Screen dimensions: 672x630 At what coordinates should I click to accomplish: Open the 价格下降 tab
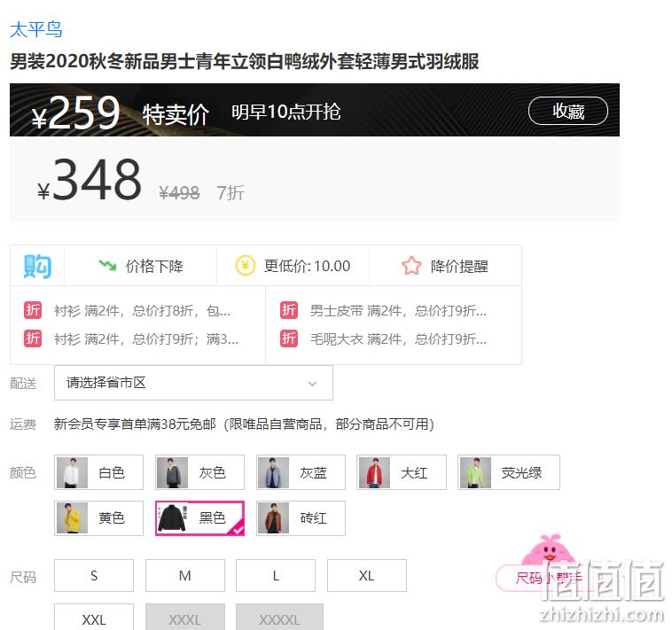click(x=141, y=266)
